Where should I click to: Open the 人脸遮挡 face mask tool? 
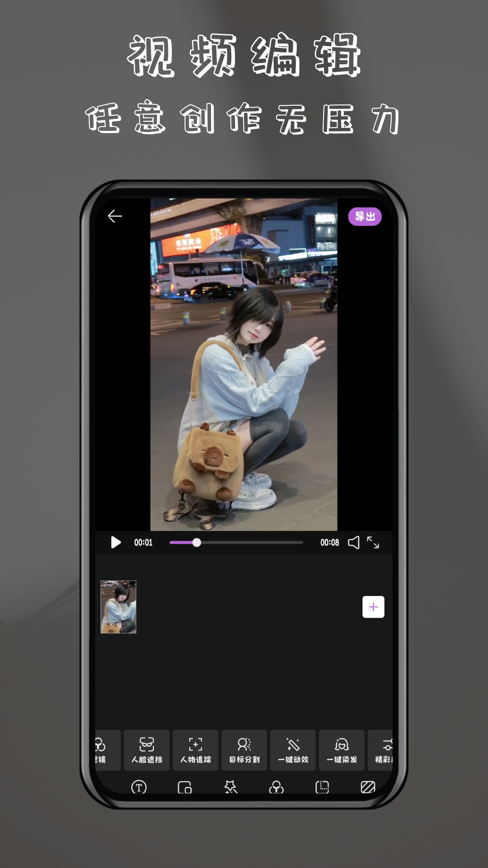click(x=147, y=750)
